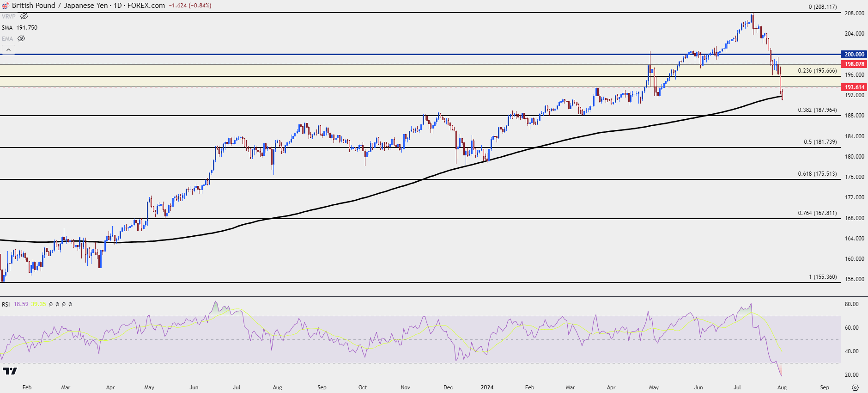The height and width of the screenshot is (393, 868).
Task: Select the SMA 191.750 legend entry
Action: tap(19, 27)
